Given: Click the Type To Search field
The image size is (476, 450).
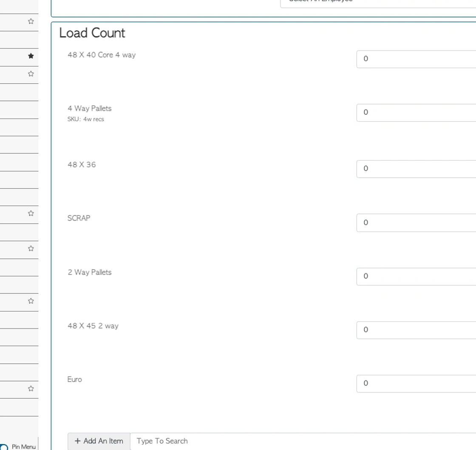Looking at the screenshot, I should point(303,441).
